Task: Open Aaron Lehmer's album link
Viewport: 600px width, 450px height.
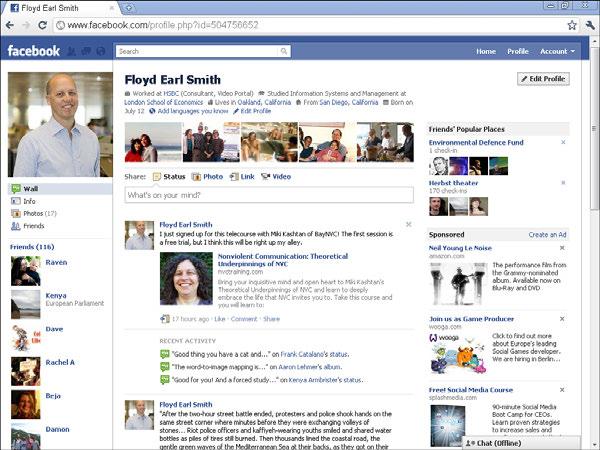Action: pyautogui.click(x=310, y=367)
